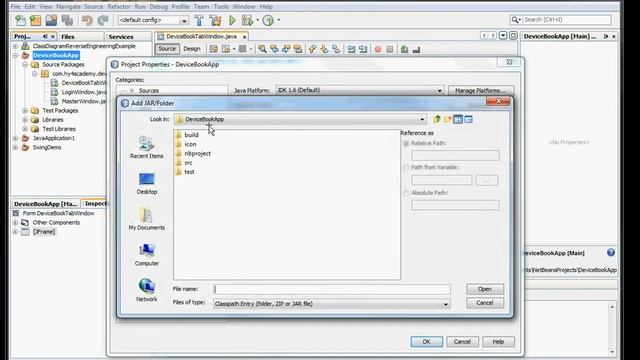This screenshot has width=640, height=360.
Task: Click Help in Project Properties dialog
Action: click(498, 342)
